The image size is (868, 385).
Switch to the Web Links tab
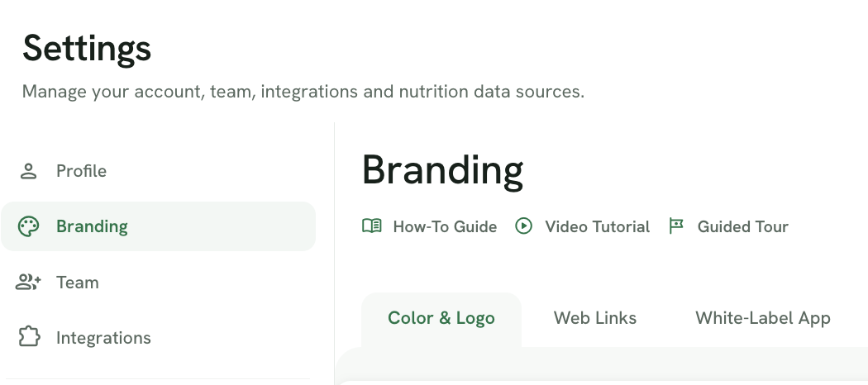[x=595, y=319]
